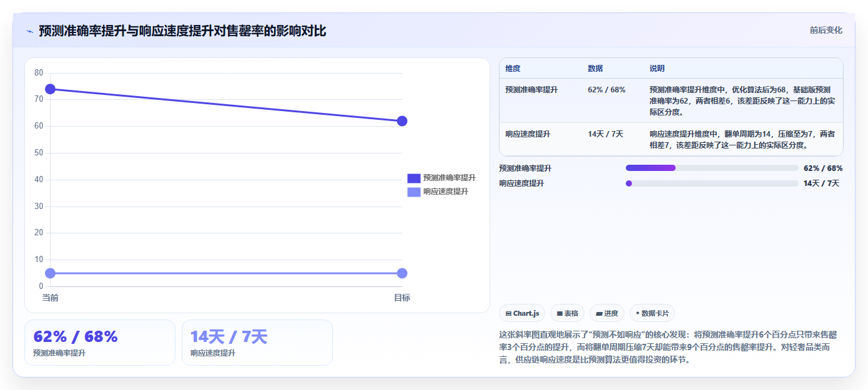
Task: Click the 响应速度提升 progress bar
Action: [712, 183]
